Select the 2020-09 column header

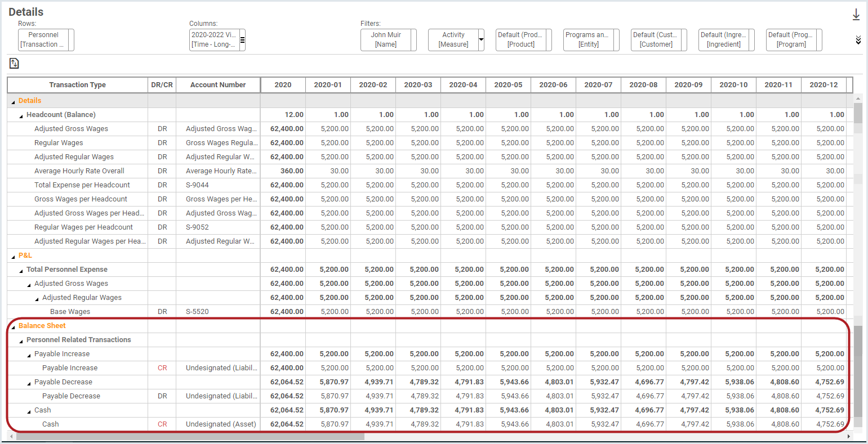click(x=688, y=85)
